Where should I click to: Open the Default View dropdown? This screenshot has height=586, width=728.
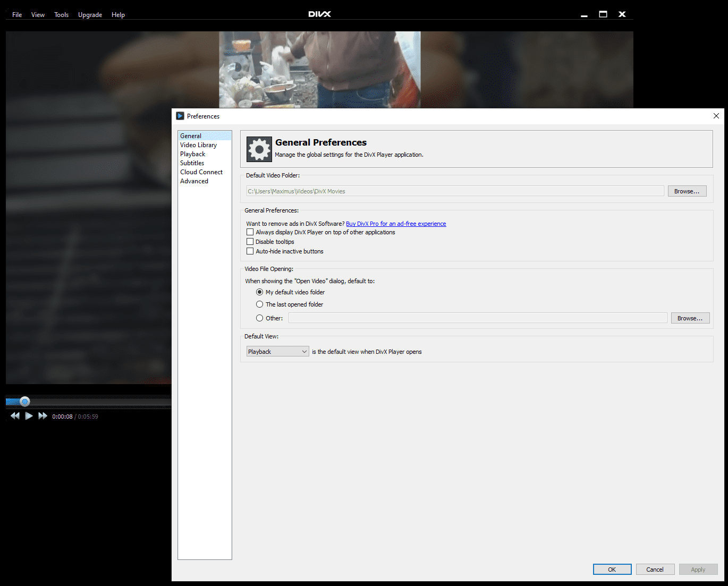click(x=277, y=352)
